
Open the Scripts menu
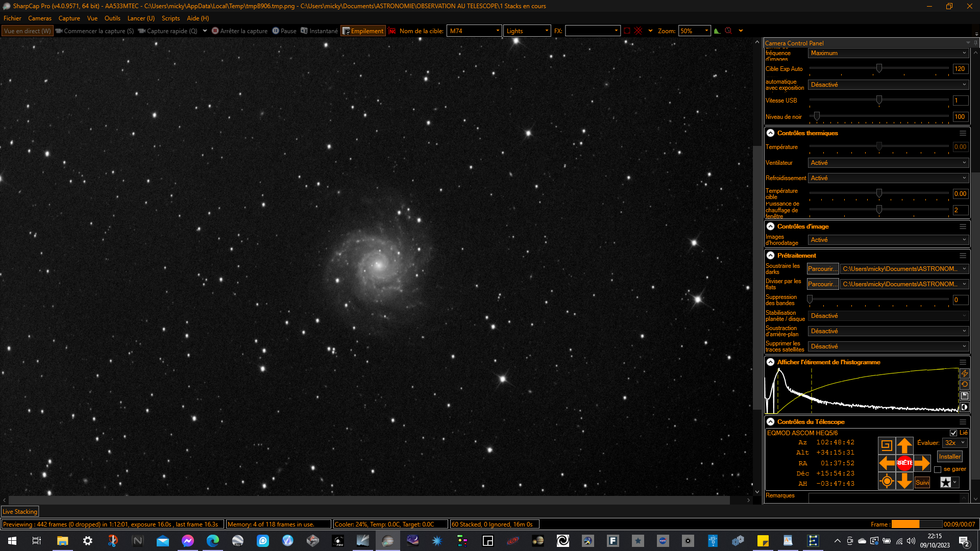(170, 18)
